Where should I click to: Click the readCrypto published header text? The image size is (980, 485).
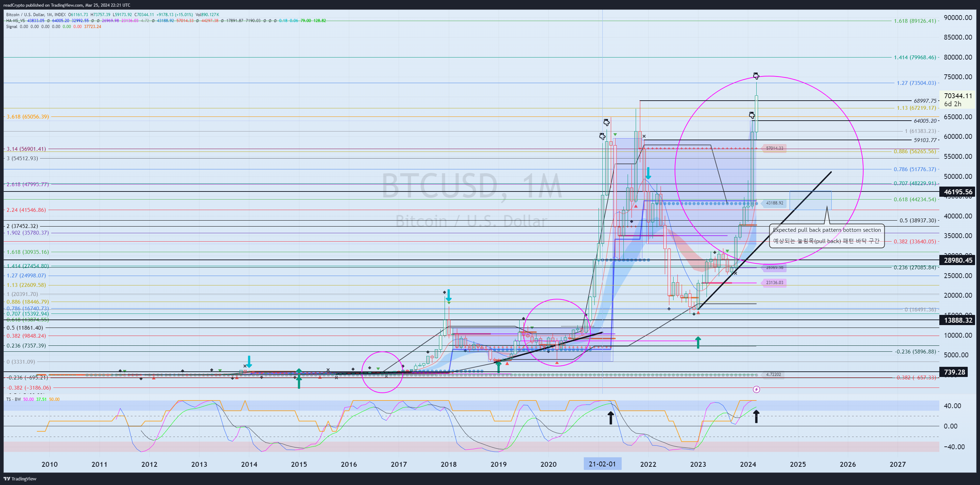67,5
